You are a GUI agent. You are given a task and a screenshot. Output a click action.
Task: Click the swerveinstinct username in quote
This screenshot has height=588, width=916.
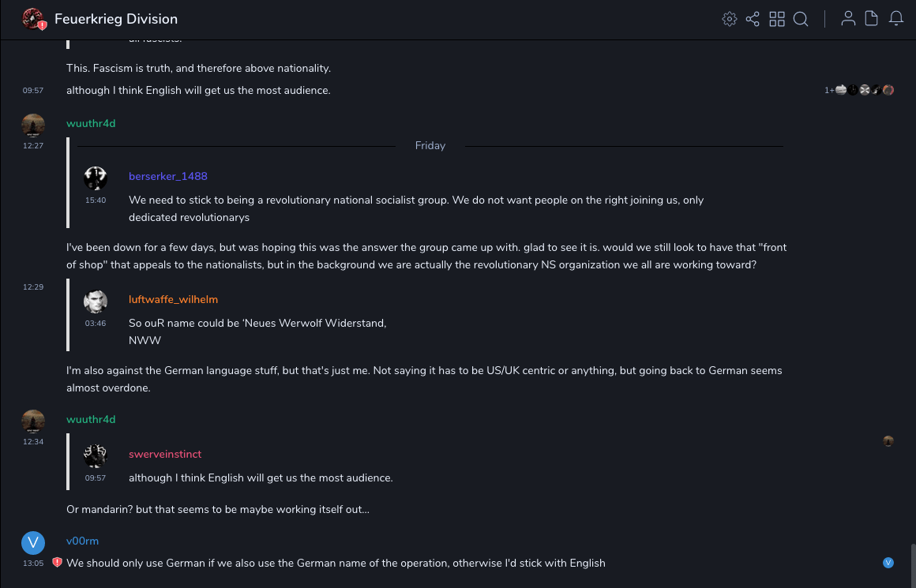(165, 454)
